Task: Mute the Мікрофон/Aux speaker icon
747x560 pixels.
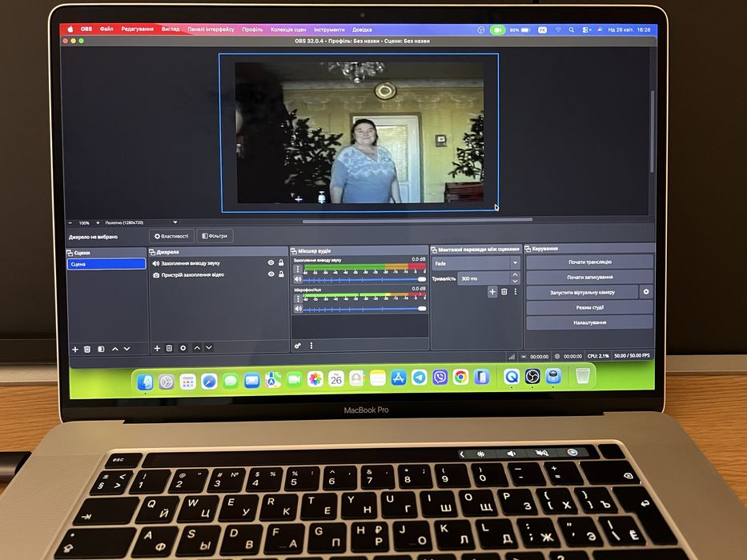Action: [298, 309]
